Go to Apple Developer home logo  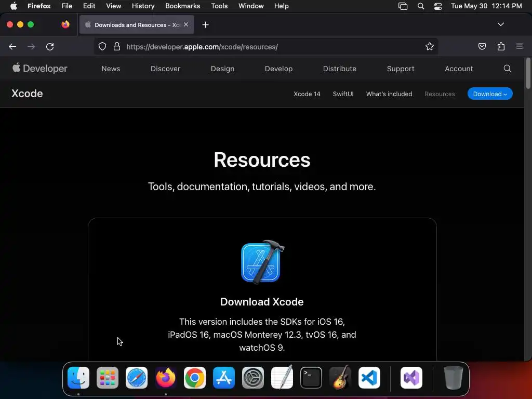click(40, 68)
